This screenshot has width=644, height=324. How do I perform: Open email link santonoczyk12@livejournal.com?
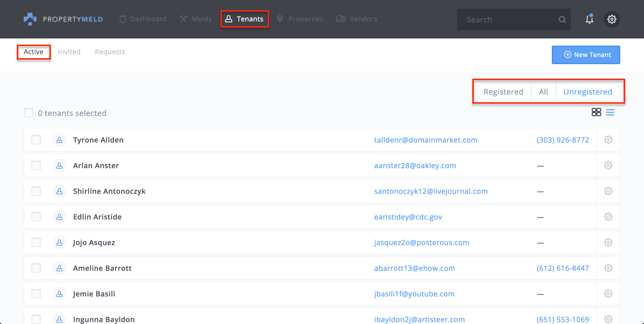[431, 191]
